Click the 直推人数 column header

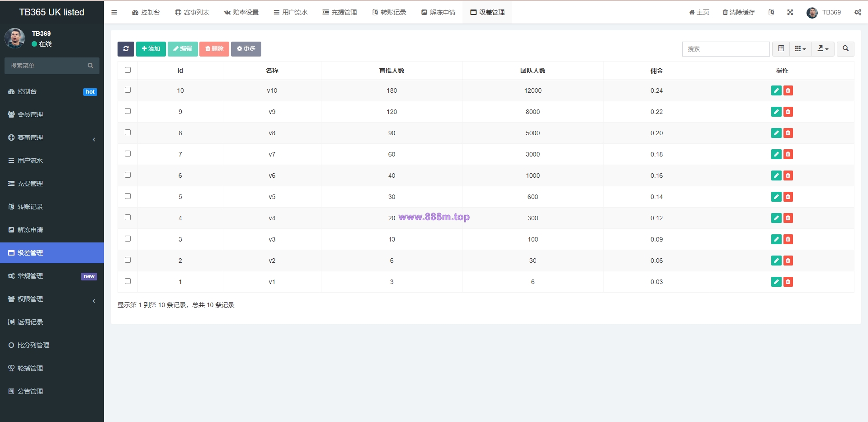click(x=392, y=71)
